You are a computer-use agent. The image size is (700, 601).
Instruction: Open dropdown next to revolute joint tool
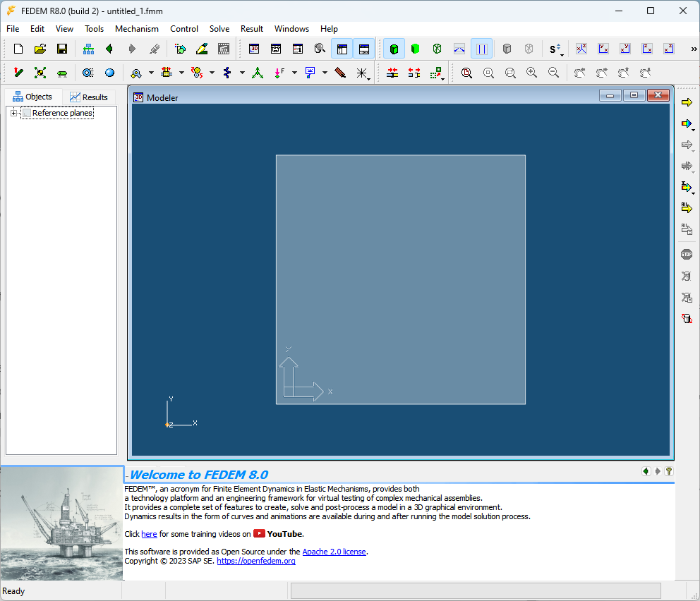coord(151,73)
